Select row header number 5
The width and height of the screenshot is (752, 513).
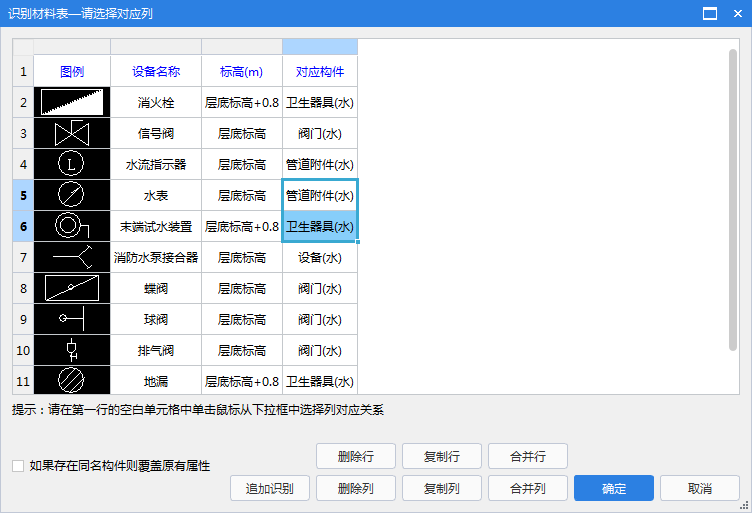point(23,195)
